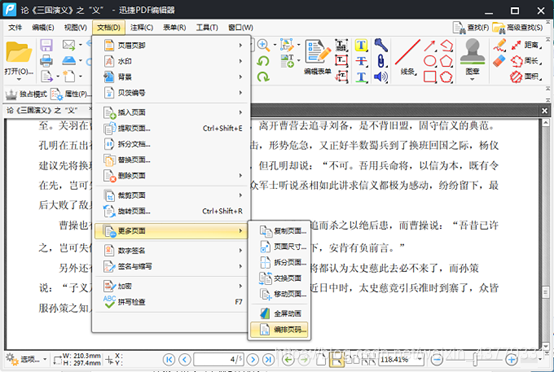Choose 提取页面 from the document menu
This screenshot has width=554, height=372.
pos(171,128)
